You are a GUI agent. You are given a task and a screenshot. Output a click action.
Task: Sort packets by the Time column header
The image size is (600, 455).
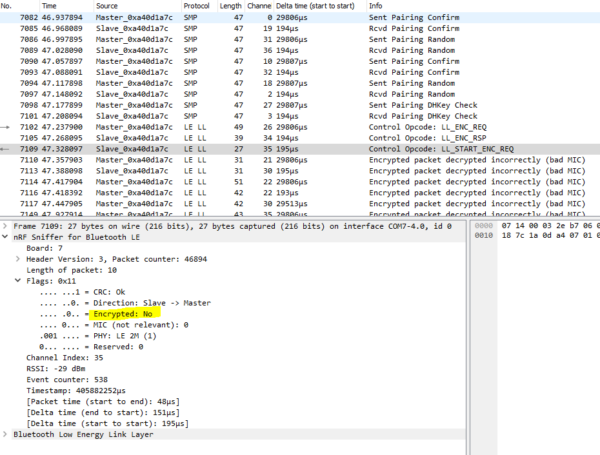(x=50, y=6)
